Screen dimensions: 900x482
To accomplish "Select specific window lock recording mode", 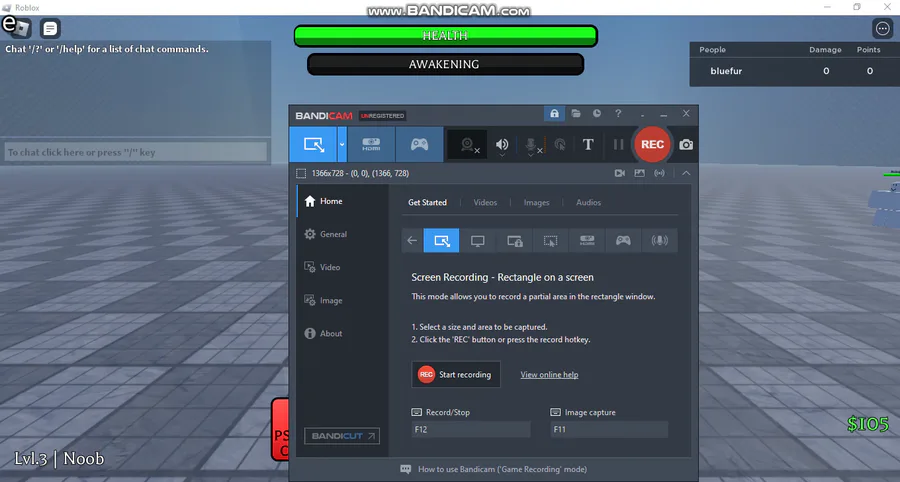I will 514,240.
